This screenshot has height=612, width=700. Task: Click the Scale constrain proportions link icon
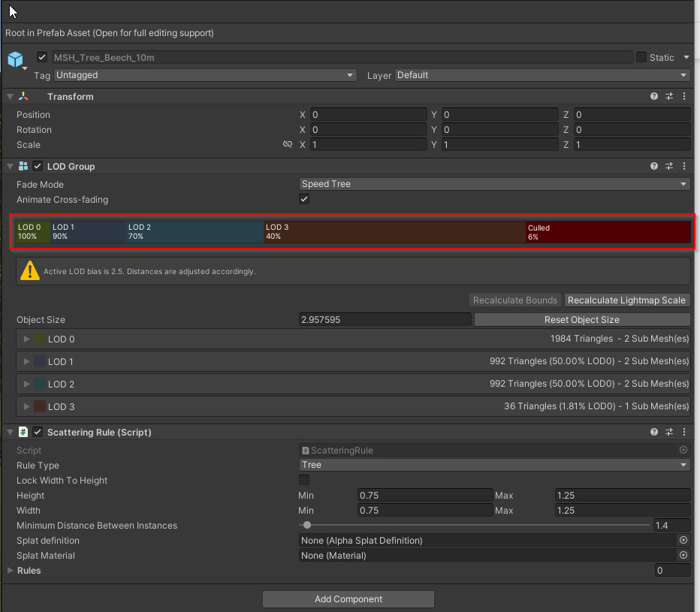pyautogui.click(x=288, y=145)
